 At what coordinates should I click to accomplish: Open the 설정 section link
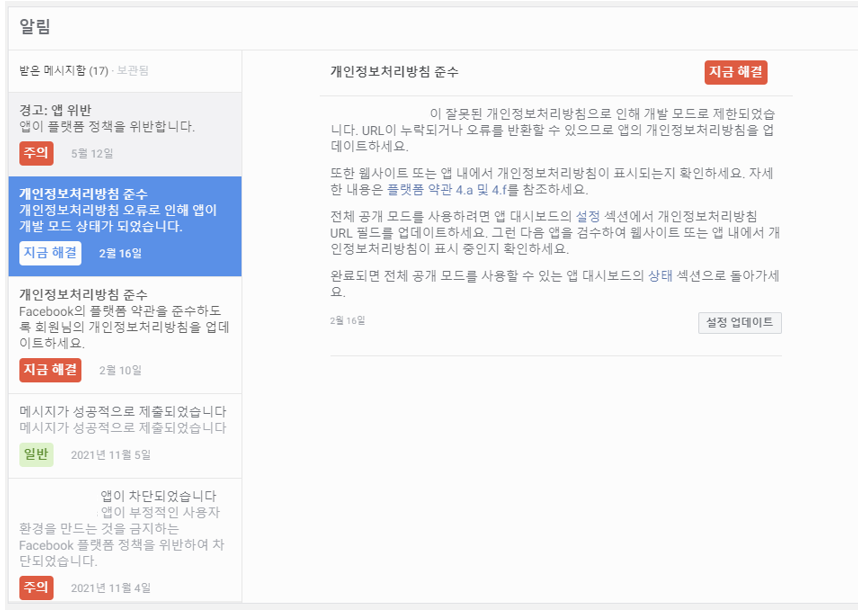588,216
